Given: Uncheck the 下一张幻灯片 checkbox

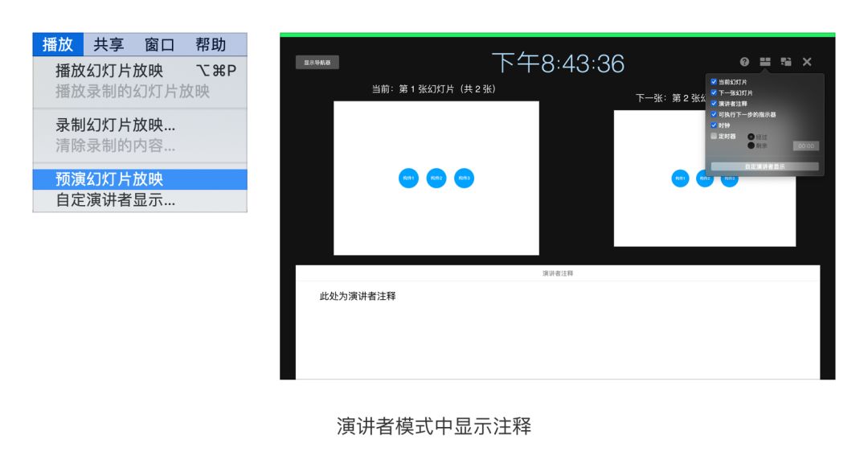Looking at the screenshot, I should click(714, 92).
